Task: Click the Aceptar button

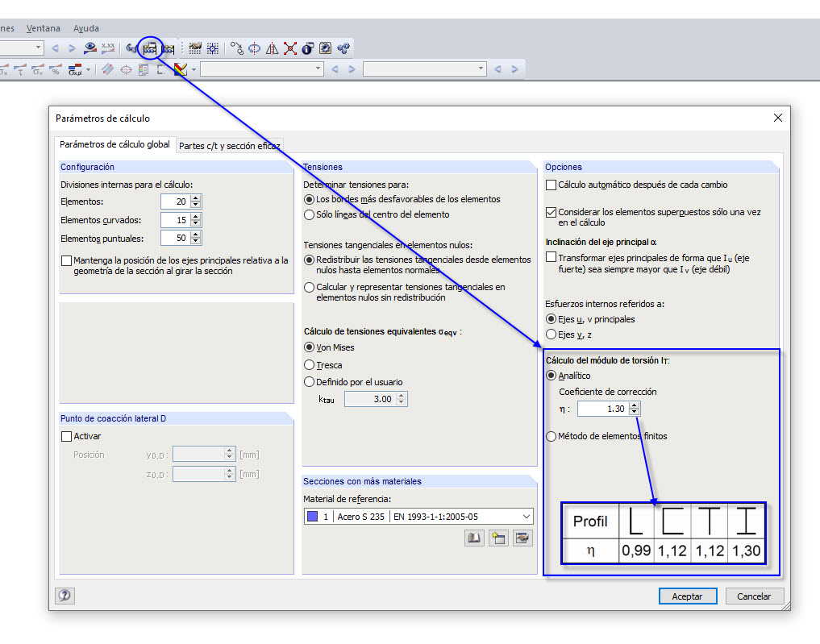Action: 687,596
